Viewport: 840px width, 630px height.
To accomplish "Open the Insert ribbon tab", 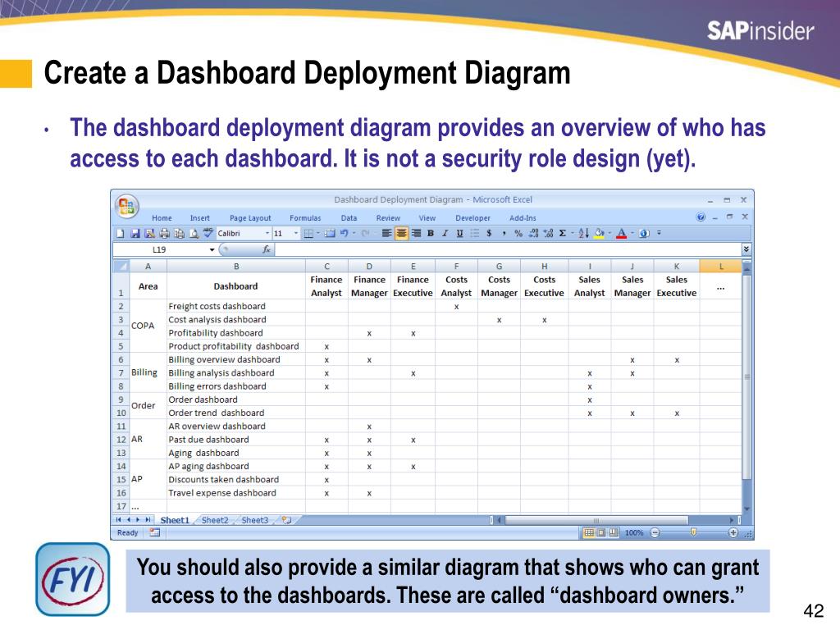I will coord(200,218).
